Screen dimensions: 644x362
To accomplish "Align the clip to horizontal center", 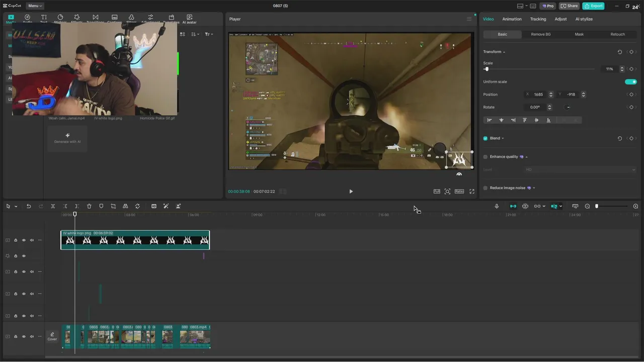I will click(501, 120).
